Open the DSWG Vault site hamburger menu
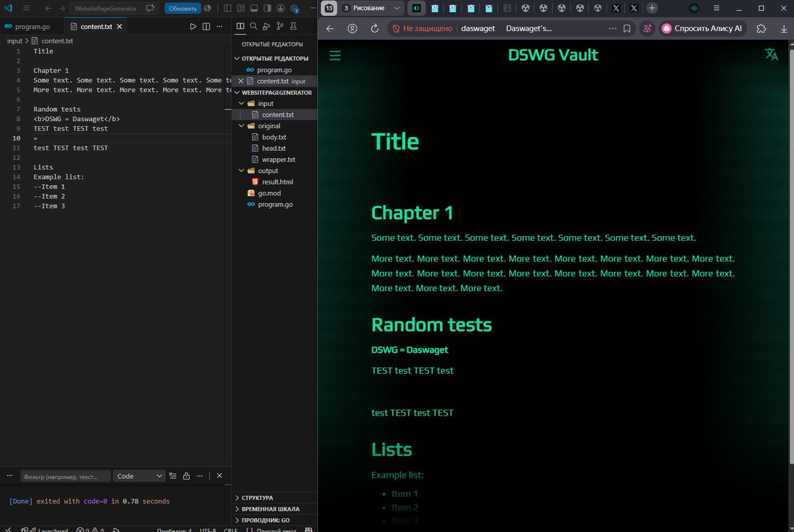The width and height of the screenshot is (794, 532). (335, 56)
